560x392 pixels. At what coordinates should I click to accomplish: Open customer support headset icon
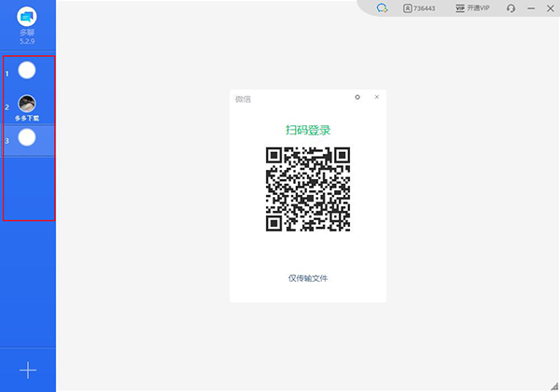[x=511, y=8]
